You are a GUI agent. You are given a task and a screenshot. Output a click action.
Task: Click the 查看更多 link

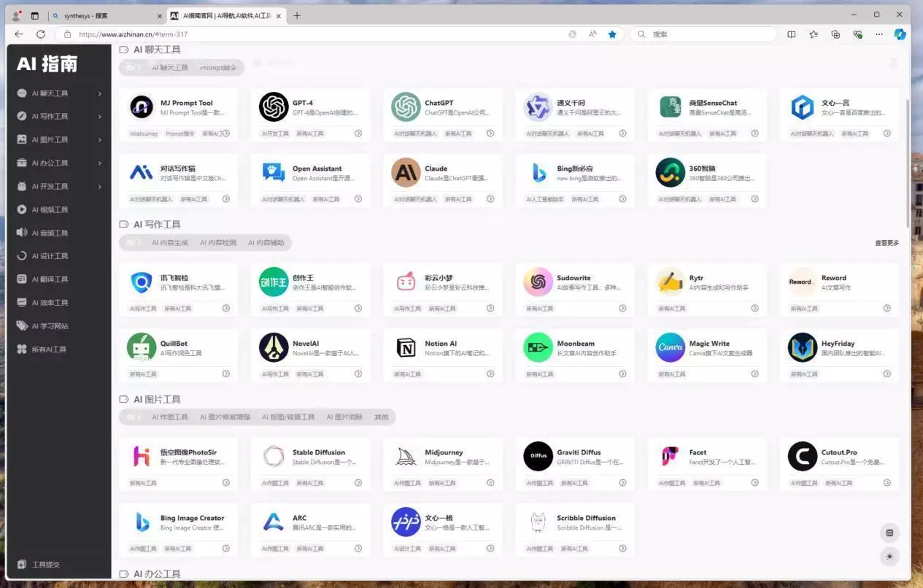tap(887, 243)
